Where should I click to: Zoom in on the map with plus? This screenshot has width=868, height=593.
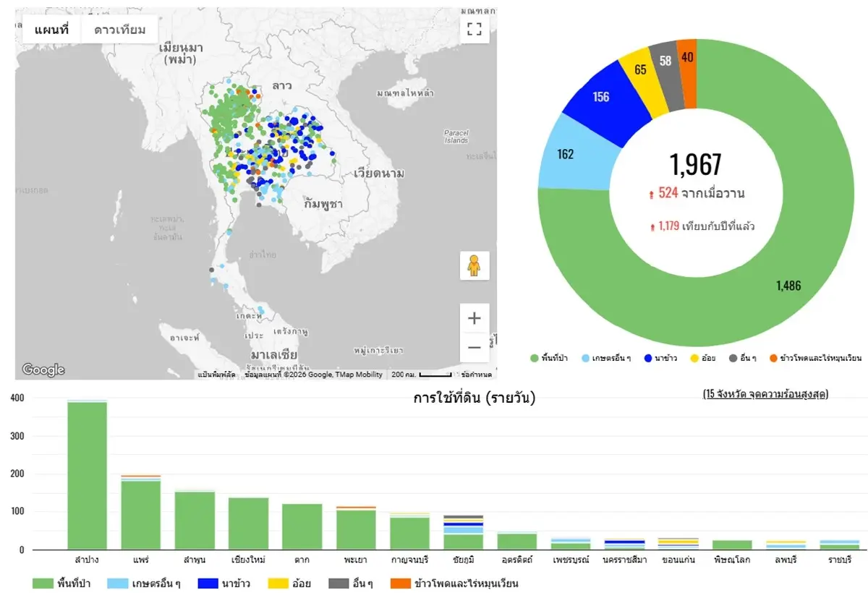coord(474,318)
